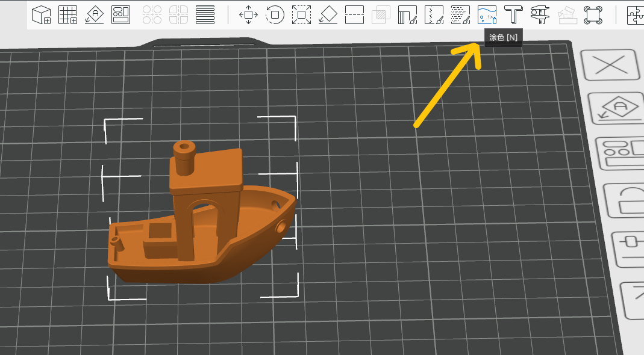The height and width of the screenshot is (355, 644).
Task: Remove the plate with the X icon
Action: [x=611, y=65]
